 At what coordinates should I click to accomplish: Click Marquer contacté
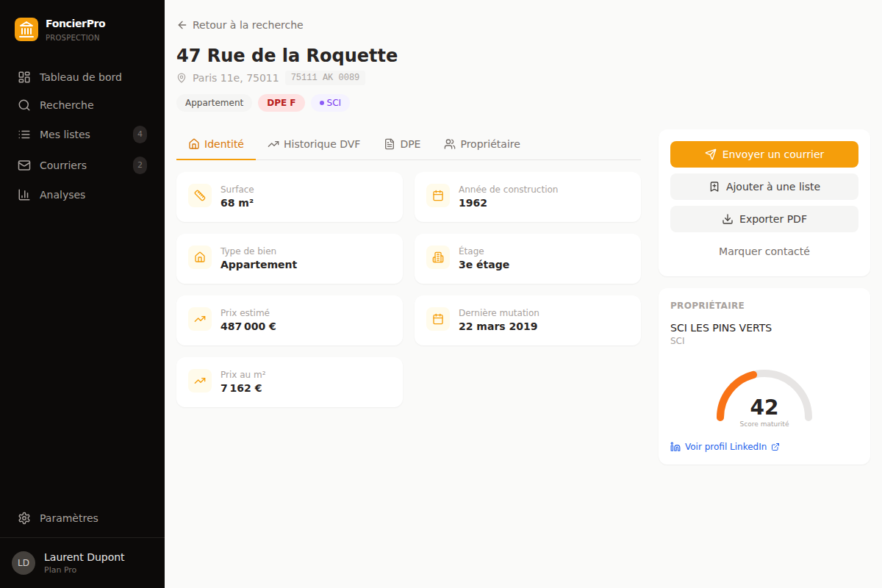(x=764, y=251)
